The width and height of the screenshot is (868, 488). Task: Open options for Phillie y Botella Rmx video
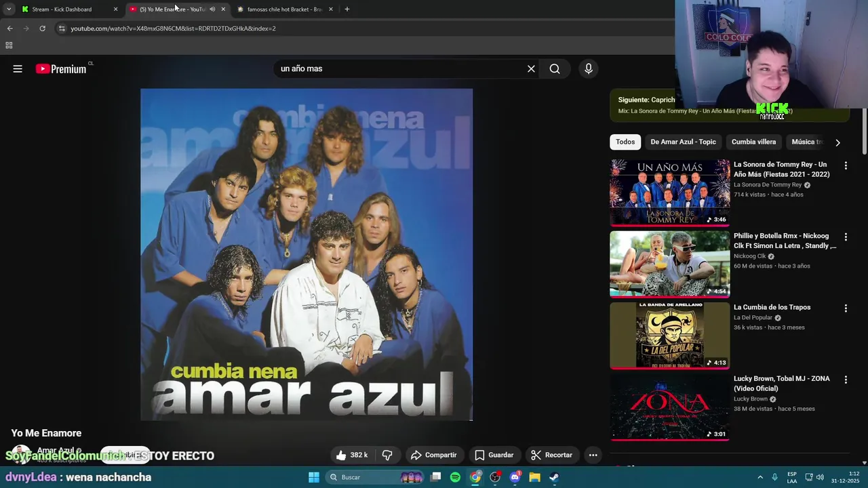(845, 237)
